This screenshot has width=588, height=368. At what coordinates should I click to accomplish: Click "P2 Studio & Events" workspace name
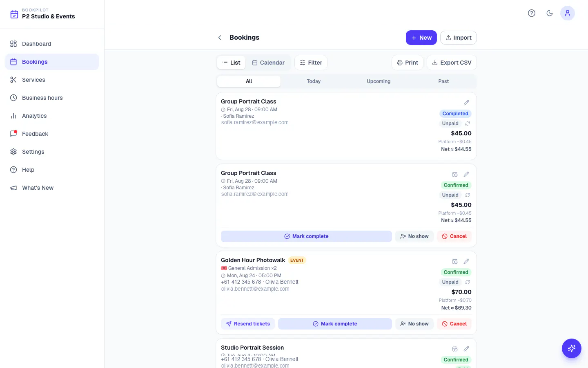49,16
